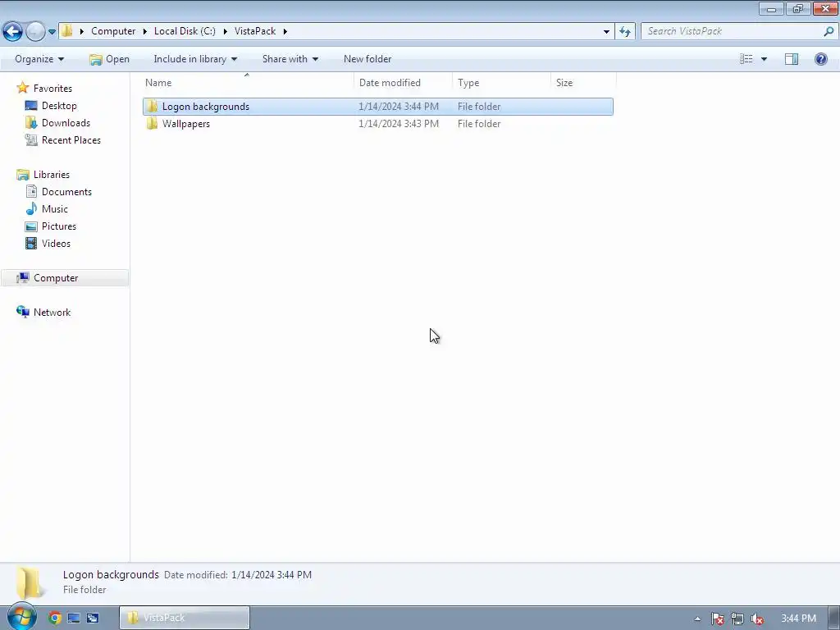Sort by Size column header

[583, 83]
